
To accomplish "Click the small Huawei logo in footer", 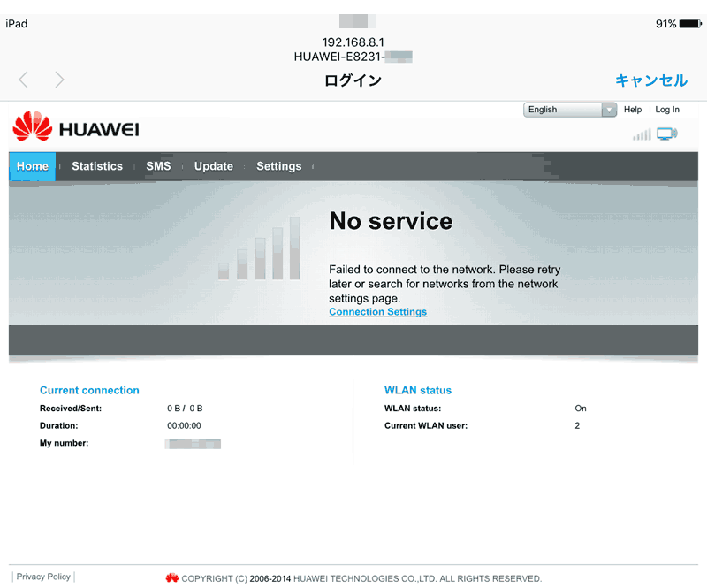I will tap(171, 578).
